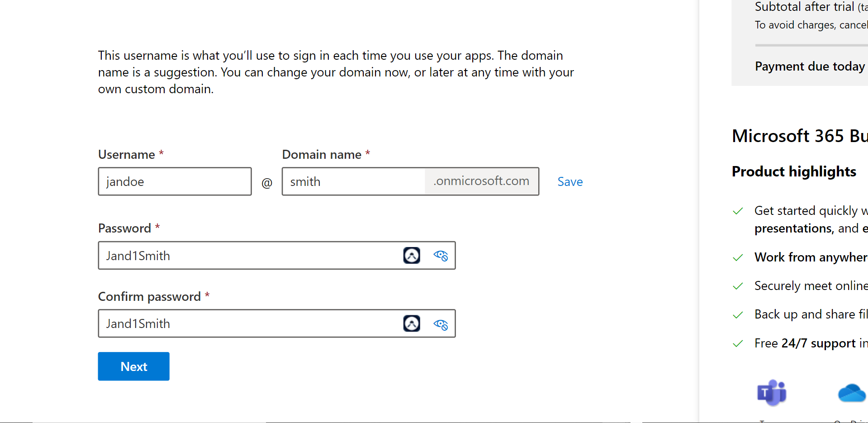868x423 pixels.
Task: Click the Back up and share files highlight
Action: 811,314
